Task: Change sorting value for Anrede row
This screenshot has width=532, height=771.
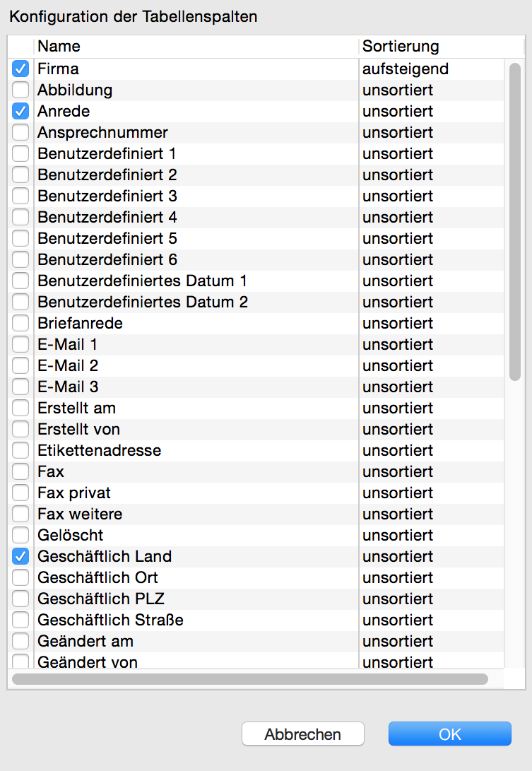Action: tap(431, 111)
